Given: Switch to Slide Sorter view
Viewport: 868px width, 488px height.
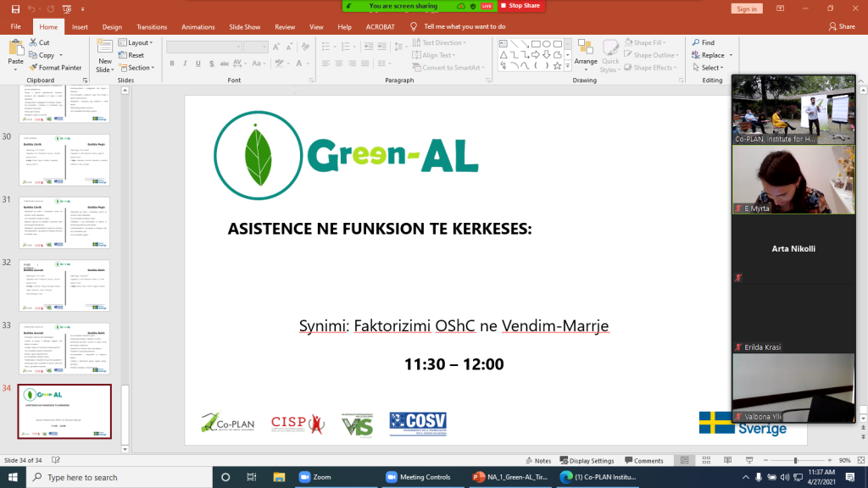Looking at the screenshot, I should pos(706,460).
